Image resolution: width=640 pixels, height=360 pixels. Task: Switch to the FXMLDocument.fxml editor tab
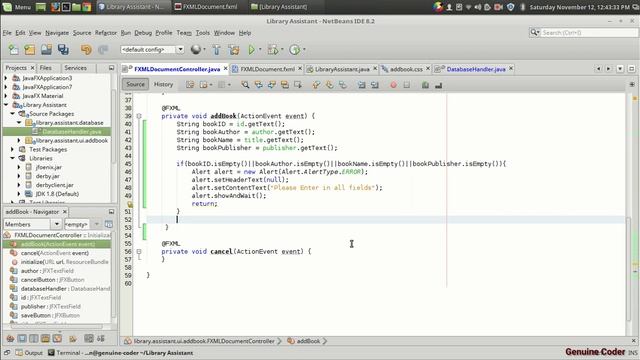(x=267, y=69)
